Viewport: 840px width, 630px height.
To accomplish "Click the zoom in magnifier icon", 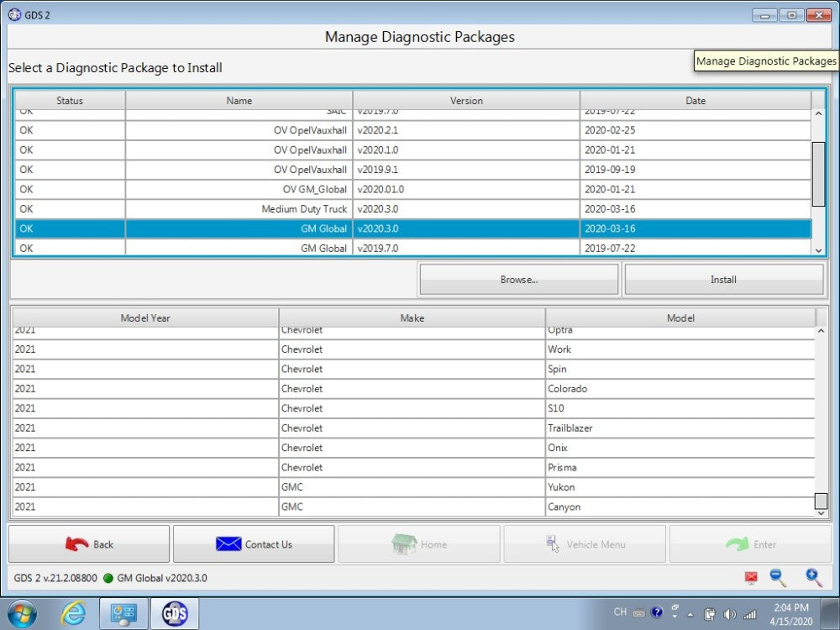I will point(812,578).
